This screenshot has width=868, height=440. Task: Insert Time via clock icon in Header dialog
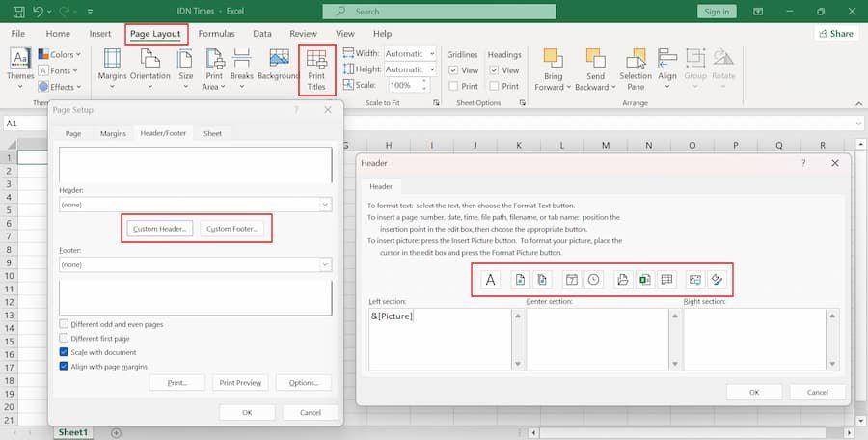pos(593,280)
